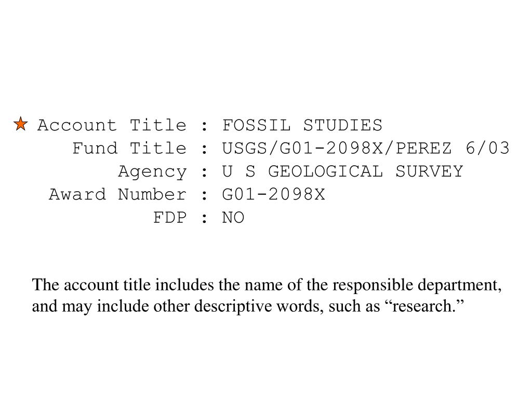Click the words "responsible department" in description

pyautogui.click(x=415, y=285)
